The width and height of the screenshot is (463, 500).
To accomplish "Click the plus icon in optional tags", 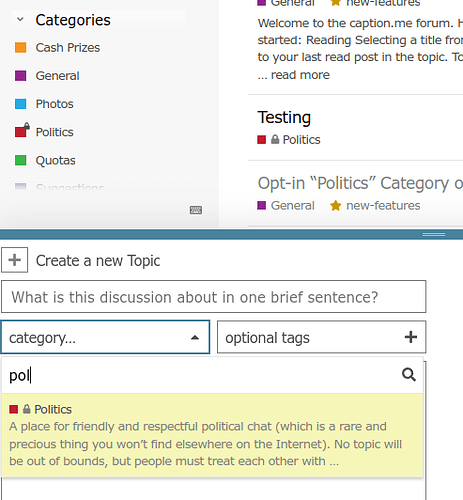I will [411, 337].
